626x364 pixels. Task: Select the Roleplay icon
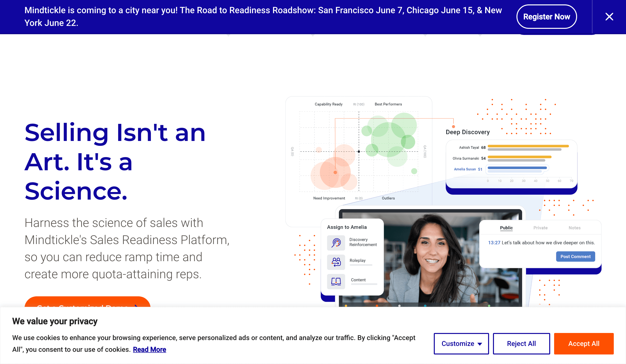point(336,262)
